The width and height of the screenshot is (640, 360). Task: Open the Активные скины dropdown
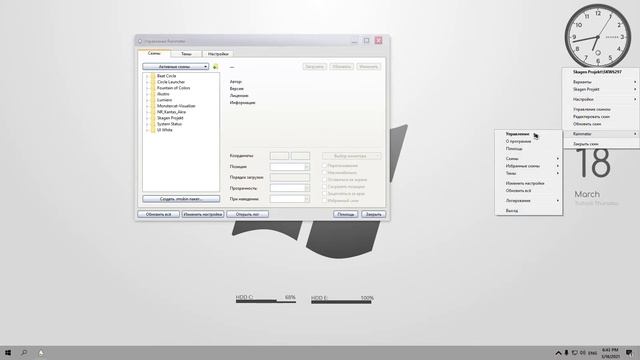[176, 67]
